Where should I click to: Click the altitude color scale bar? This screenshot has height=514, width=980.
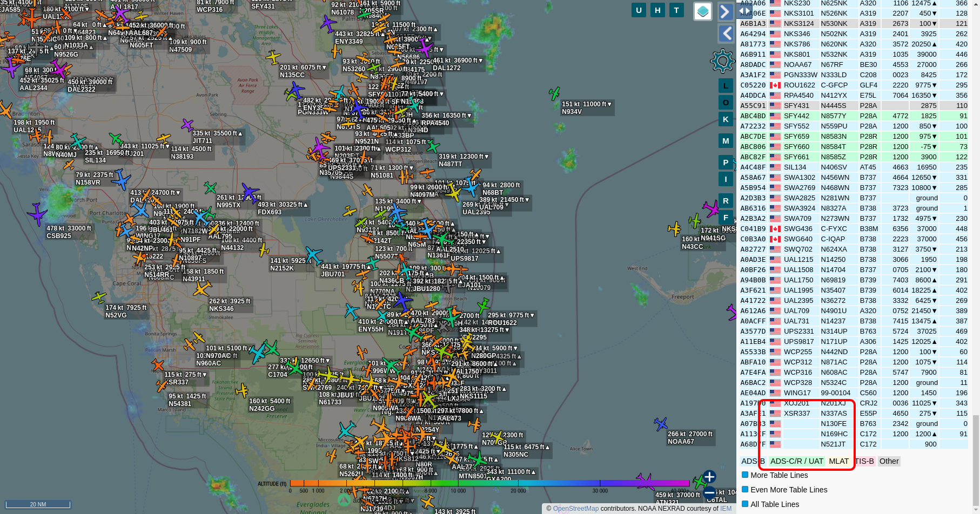tap(490, 483)
